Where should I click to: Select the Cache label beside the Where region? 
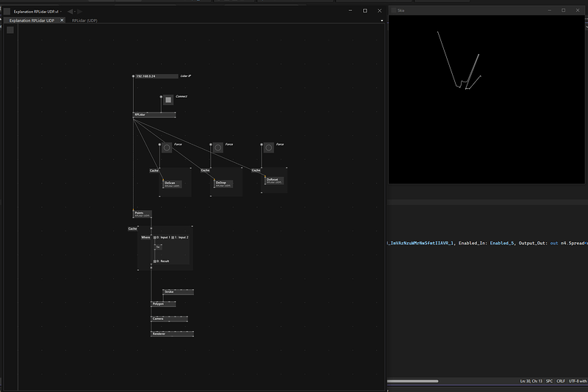pos(132,228)
